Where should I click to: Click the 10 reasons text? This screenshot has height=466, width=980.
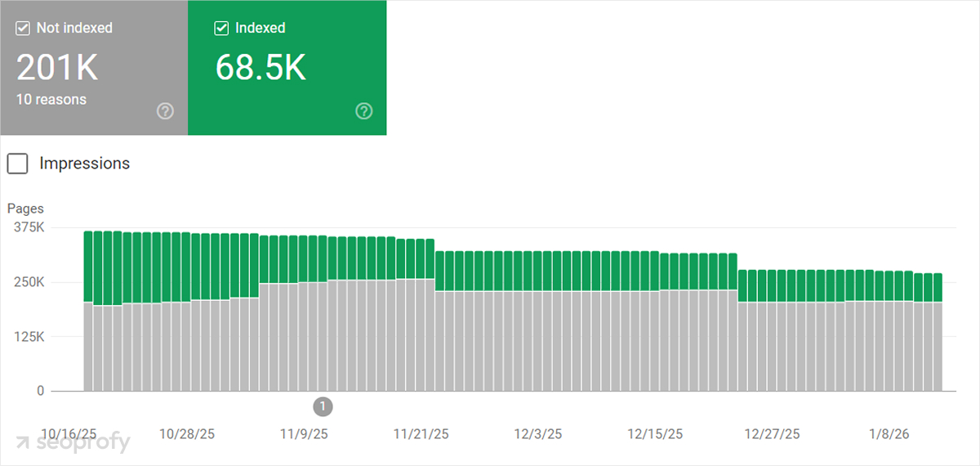51,100
